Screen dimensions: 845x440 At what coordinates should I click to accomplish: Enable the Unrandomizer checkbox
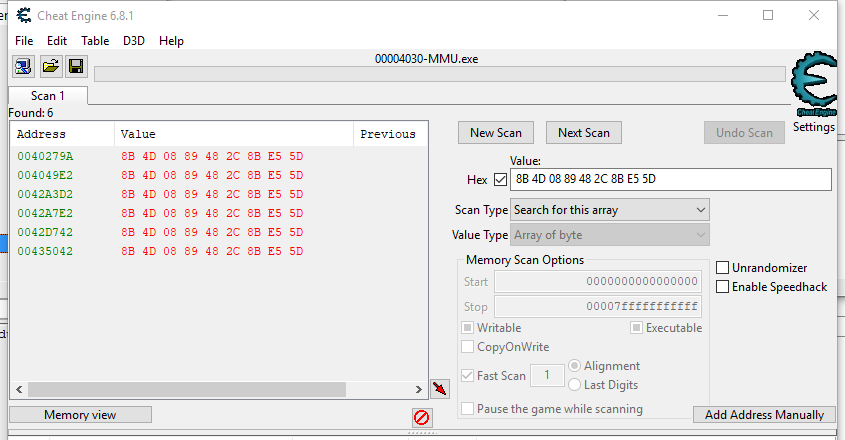coord(723,268)
